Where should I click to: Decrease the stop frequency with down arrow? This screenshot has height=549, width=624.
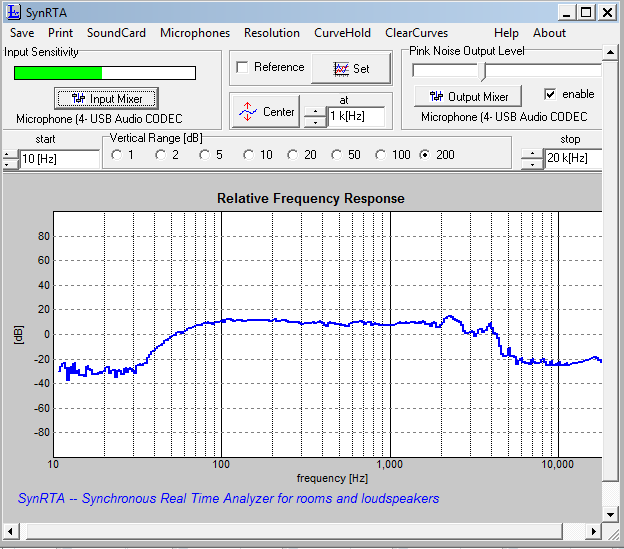532,164
